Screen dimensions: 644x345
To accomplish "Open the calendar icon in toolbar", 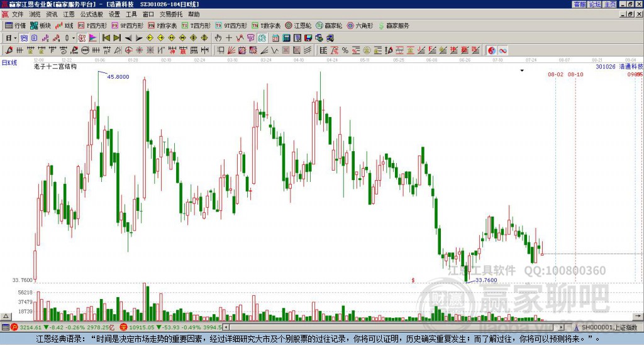I will click(275, 38).
